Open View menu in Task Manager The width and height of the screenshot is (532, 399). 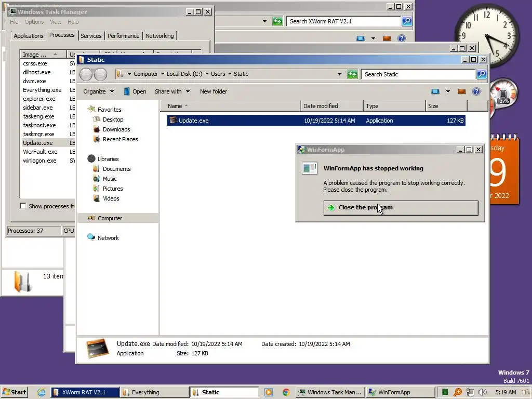pos(56,22)
